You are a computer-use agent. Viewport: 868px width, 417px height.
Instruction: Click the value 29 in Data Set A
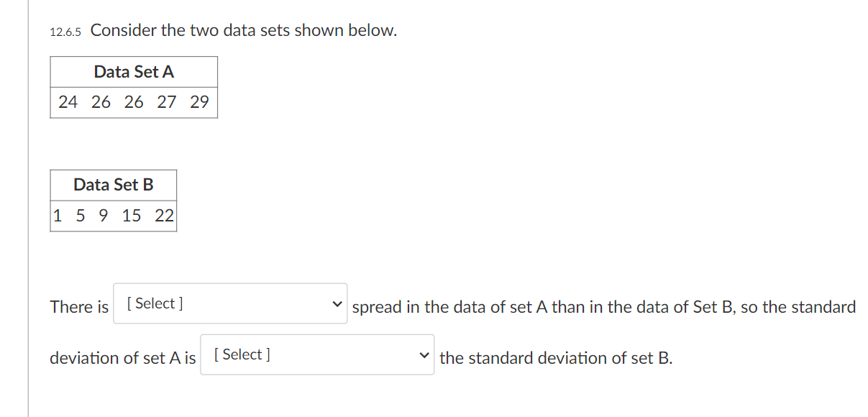201,102
